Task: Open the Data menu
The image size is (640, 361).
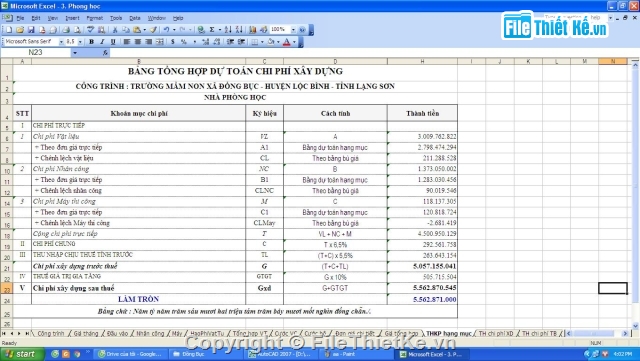Action: [x=135, y=18]
